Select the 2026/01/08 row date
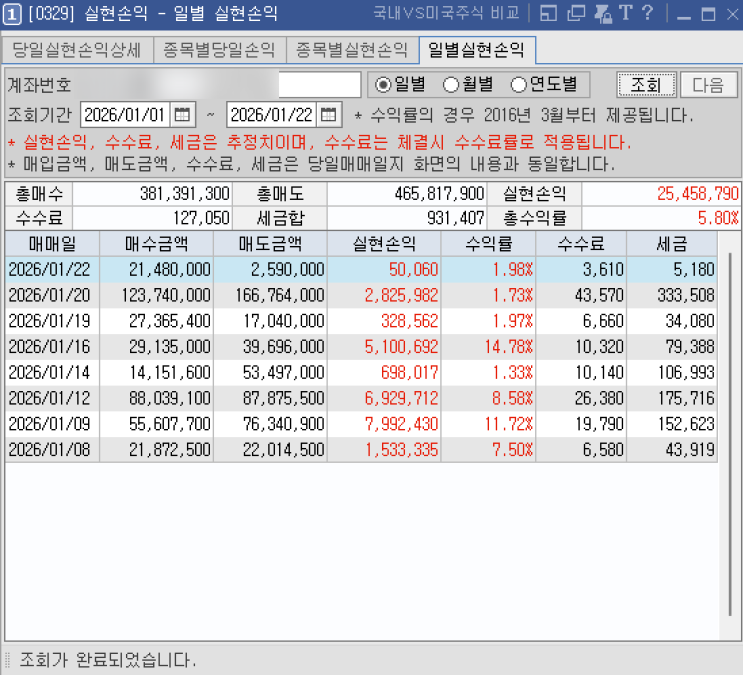The image size is (743, 675). click(50, 449)
